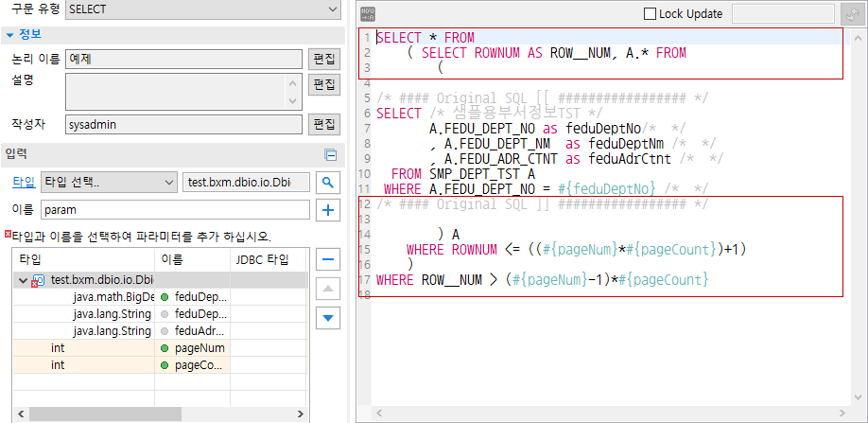
Task: Move parameter up with the up arrow button
Action: click(328, 289)
